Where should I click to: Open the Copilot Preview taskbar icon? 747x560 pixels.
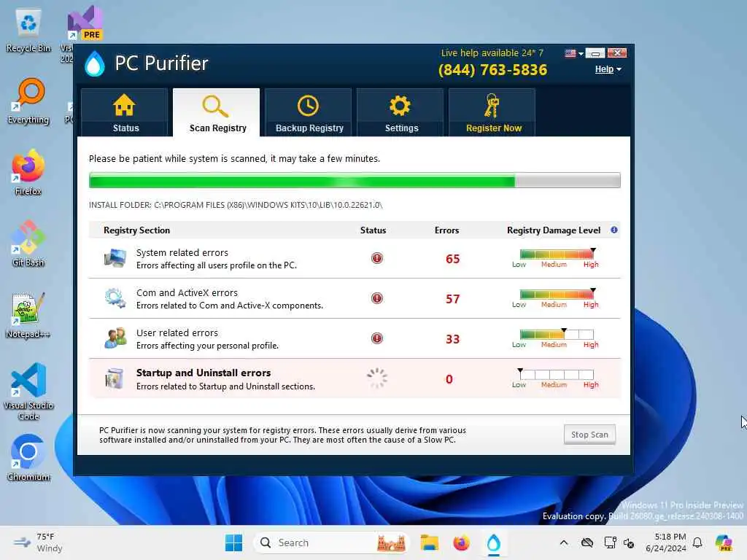click(724, 542)
